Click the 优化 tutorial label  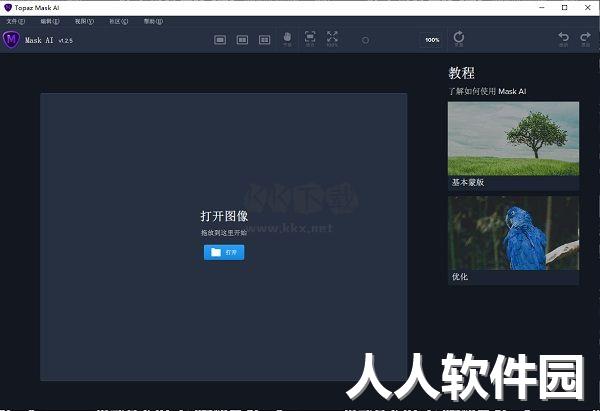pyautogui.click(x=460, y=277)
